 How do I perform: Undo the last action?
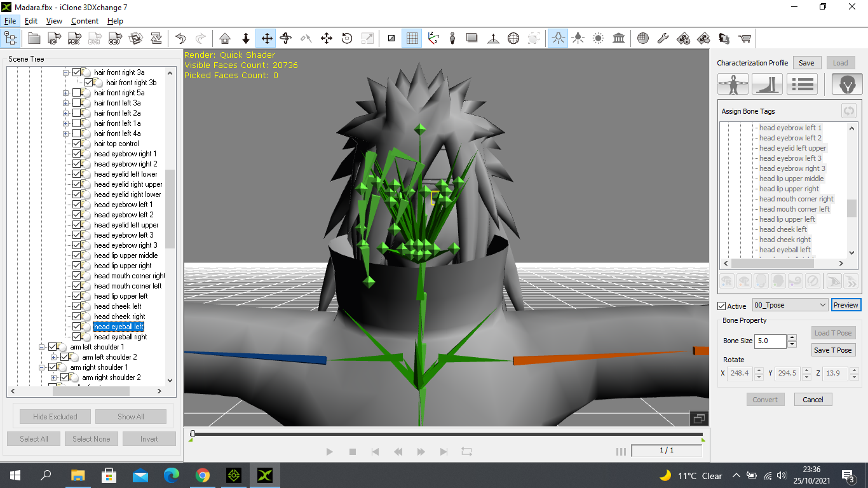[x=180, y=39]
